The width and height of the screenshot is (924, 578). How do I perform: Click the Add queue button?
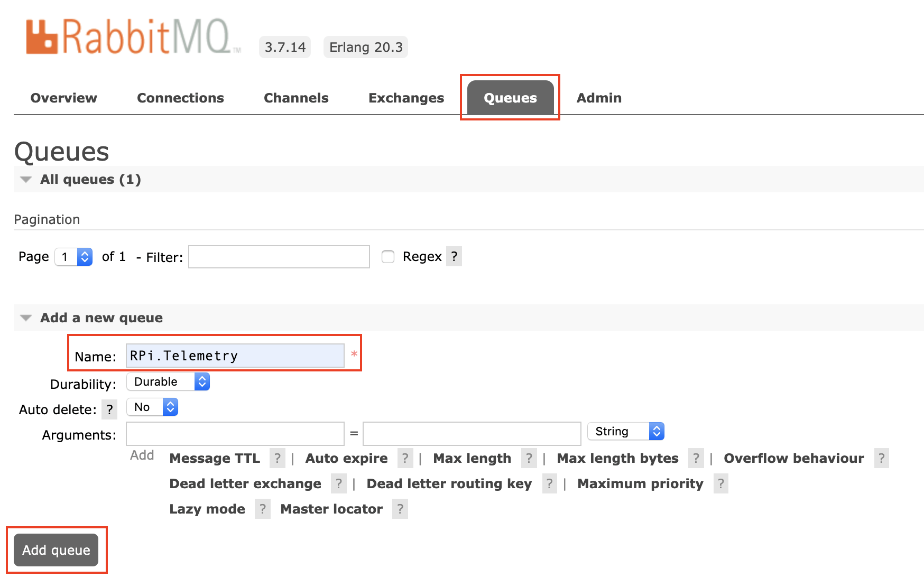click(x=56, y=550)
